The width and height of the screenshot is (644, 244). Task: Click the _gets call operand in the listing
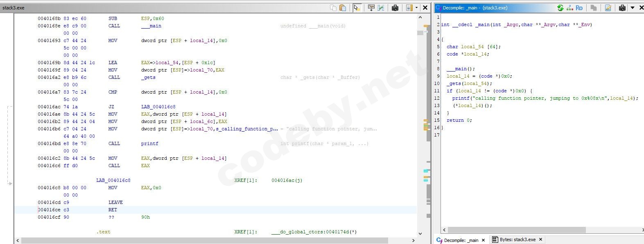pos(148,77)
